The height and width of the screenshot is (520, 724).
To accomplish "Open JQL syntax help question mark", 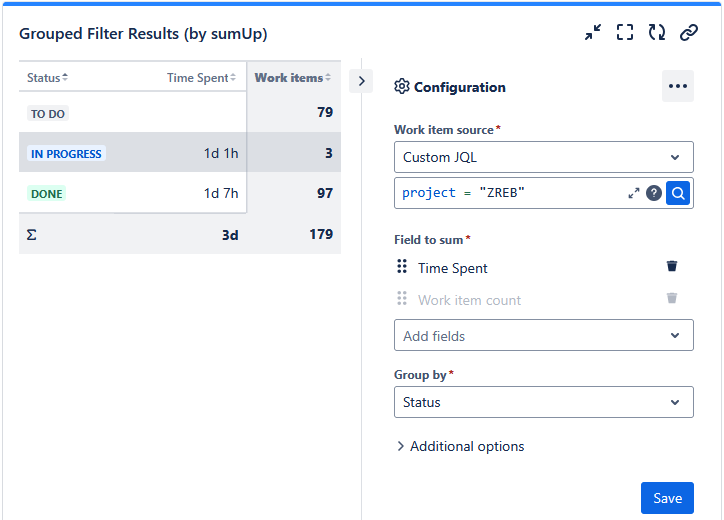I will [654, 193].
